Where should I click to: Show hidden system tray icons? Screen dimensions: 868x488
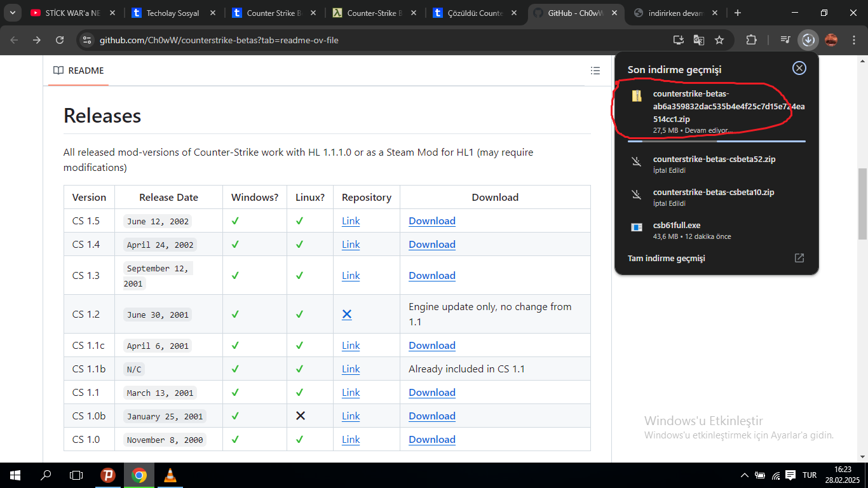pyautogui.click(x=745, y=475)
